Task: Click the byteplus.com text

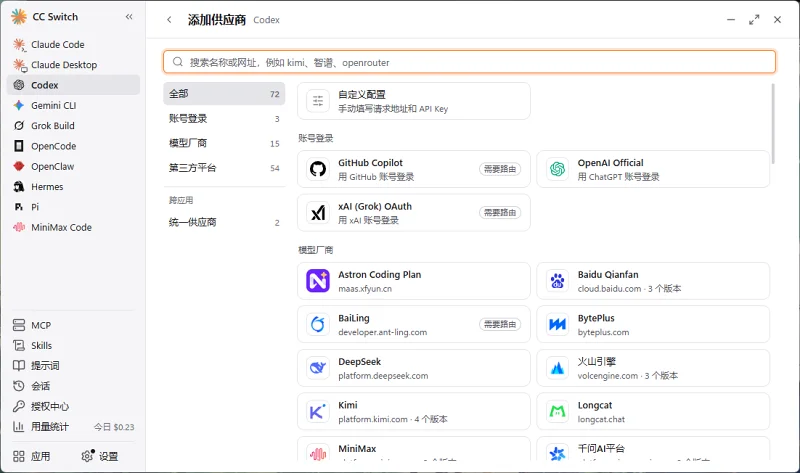Action: pos(603,332)
